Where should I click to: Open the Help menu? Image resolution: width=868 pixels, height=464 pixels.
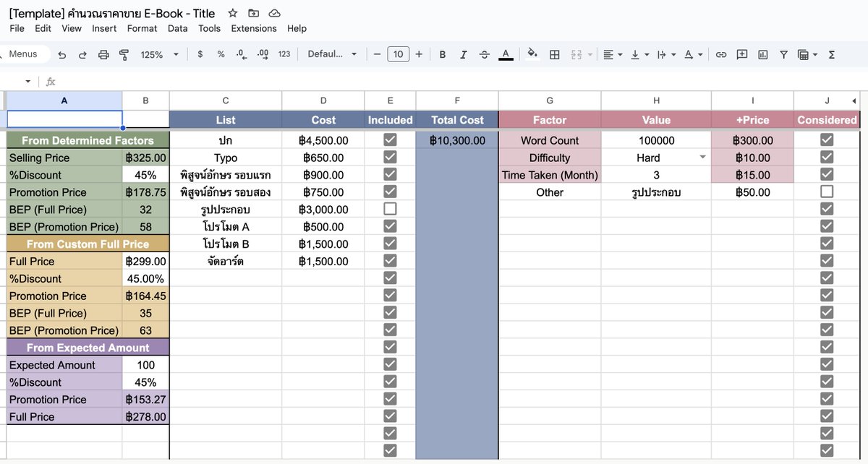click(297, 28)
